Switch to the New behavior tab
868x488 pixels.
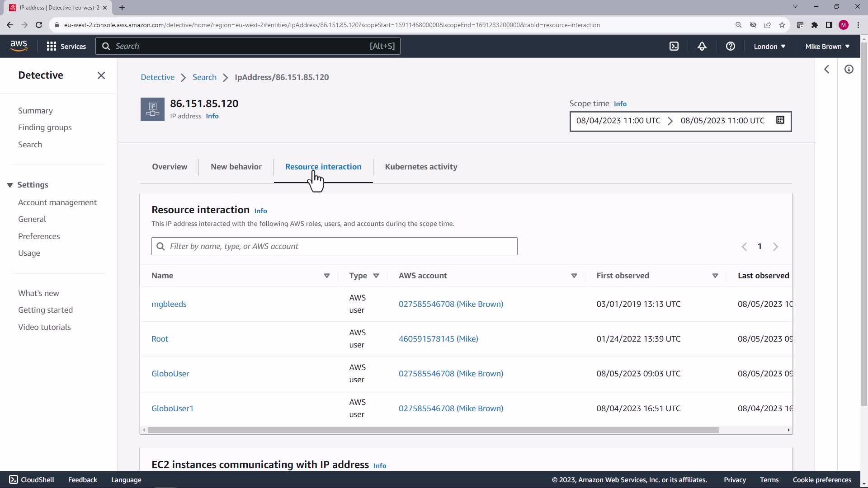tap(236, 167)
